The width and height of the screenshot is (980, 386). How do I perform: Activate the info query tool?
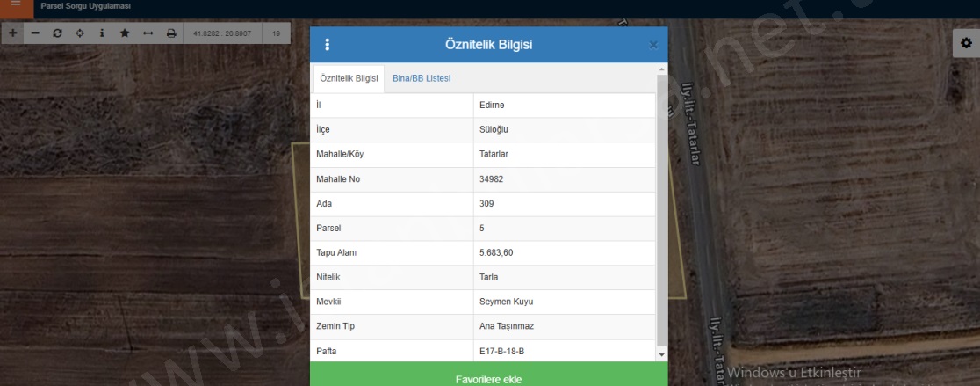(102, 33)
